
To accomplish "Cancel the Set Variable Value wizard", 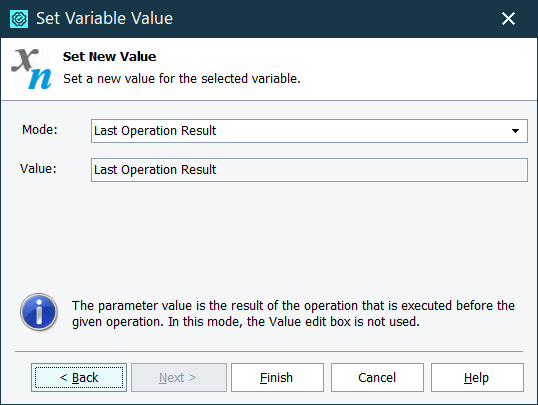I will [377, 378].
